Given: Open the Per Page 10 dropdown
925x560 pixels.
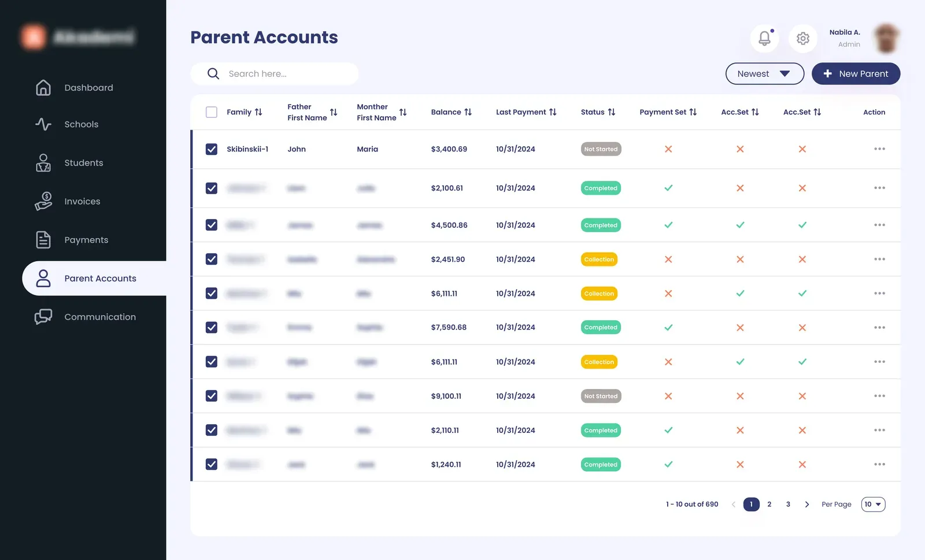Looking at the screenshot, I should click(873, 505).
